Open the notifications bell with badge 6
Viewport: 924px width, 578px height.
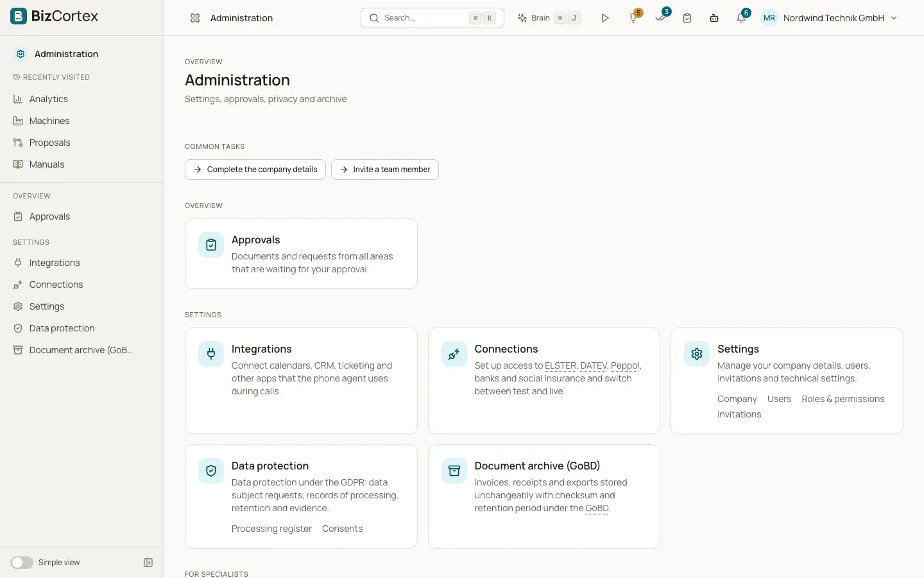[742, 18]
